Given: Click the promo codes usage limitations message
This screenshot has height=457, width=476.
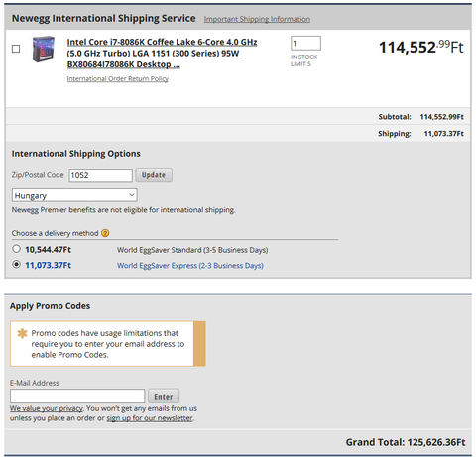Looking at the screenshot, I should [108, 344].
